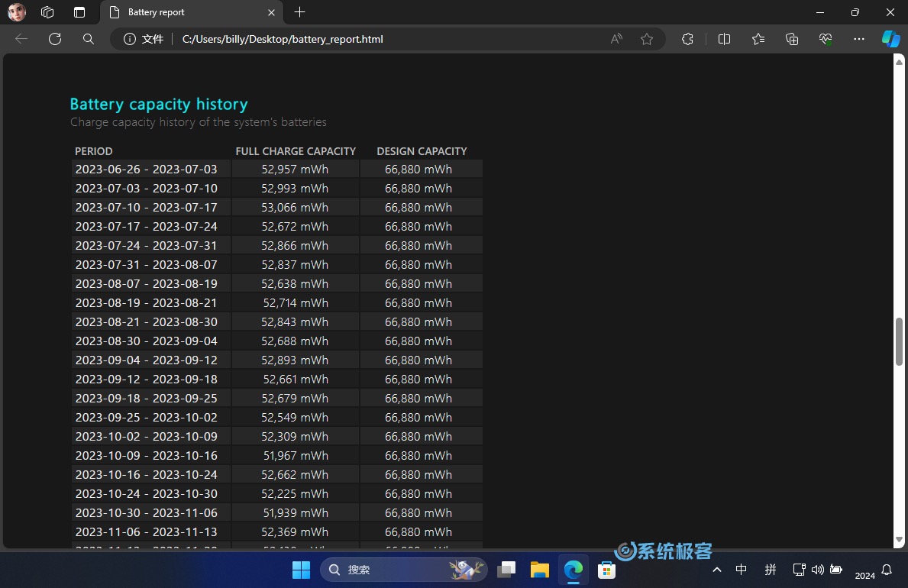This screenshot has height=588, width=908.
Task: Open a new browser tab
Action: coord(299,12)
